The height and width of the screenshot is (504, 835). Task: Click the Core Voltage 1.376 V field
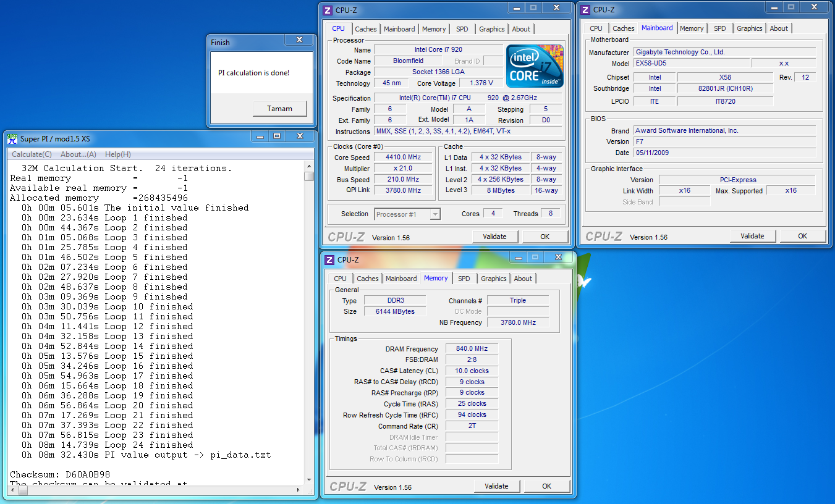481,83
